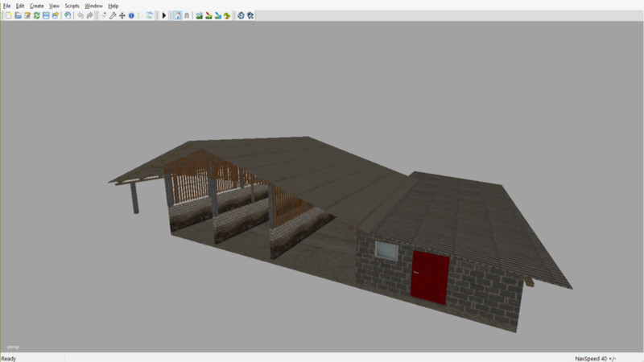Select the wrench tool icon
Viewport: 644px width, 362px height.
tap(112, 15)
